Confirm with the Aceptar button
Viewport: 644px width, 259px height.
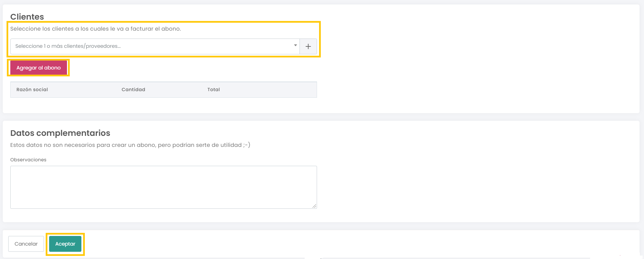point(65,244)
